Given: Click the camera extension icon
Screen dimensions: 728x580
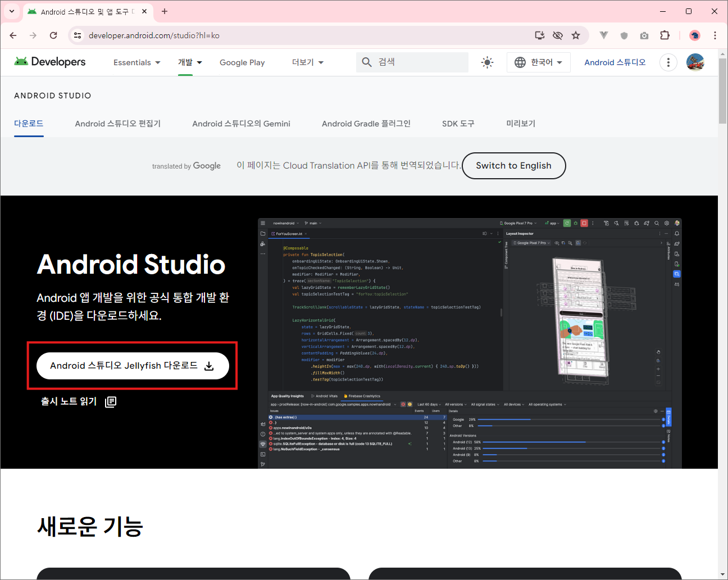Looking at the screenshot, I should point(644,35).
